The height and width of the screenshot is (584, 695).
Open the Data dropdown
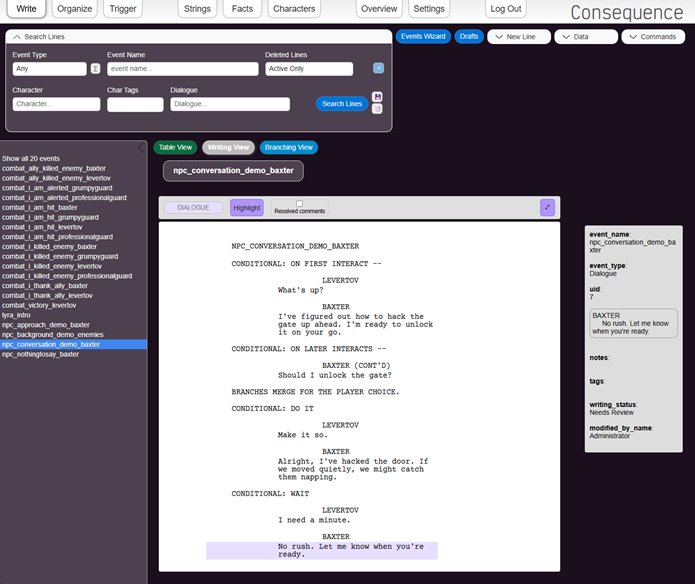coord(586,37)
